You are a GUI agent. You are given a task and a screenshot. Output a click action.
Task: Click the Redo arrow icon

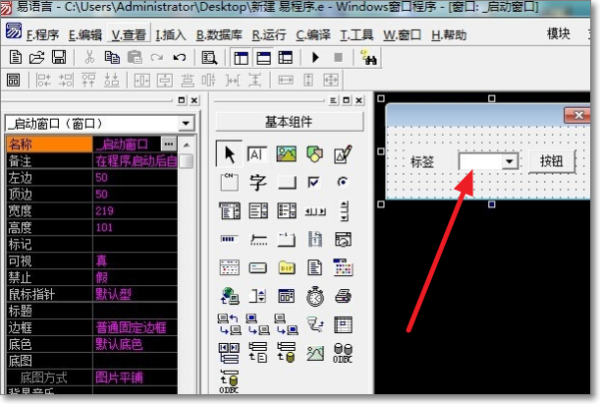tap(157, 57)
